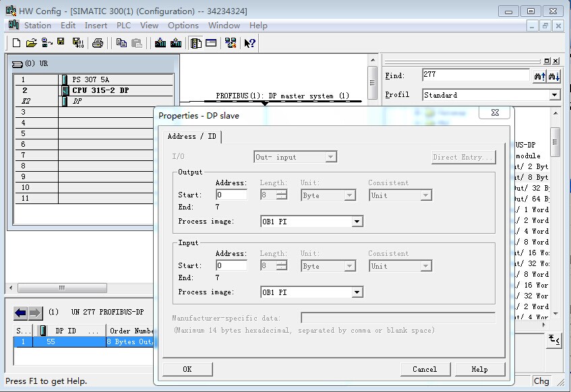Click the search-up binoculars icon
Image resolution: width=571 pixels, height=392 pixels.
click(540, 76)
